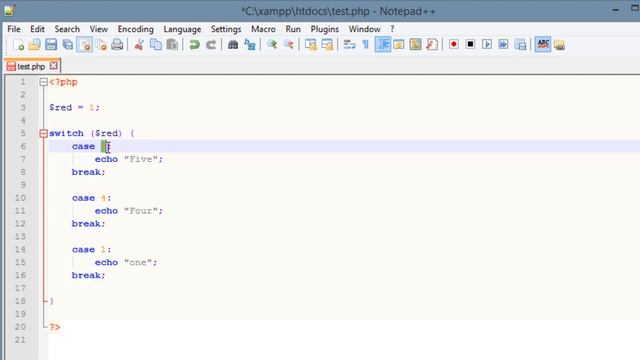The width and height of the screenshot is (640, 360).
Task: Save the current recorded macro icon
Action: [520, 44]
